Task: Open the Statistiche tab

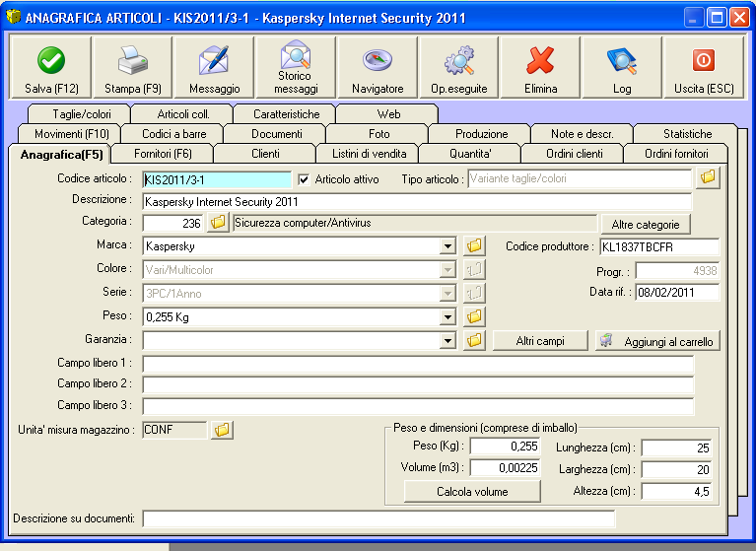Action: (x=687, y=133)
